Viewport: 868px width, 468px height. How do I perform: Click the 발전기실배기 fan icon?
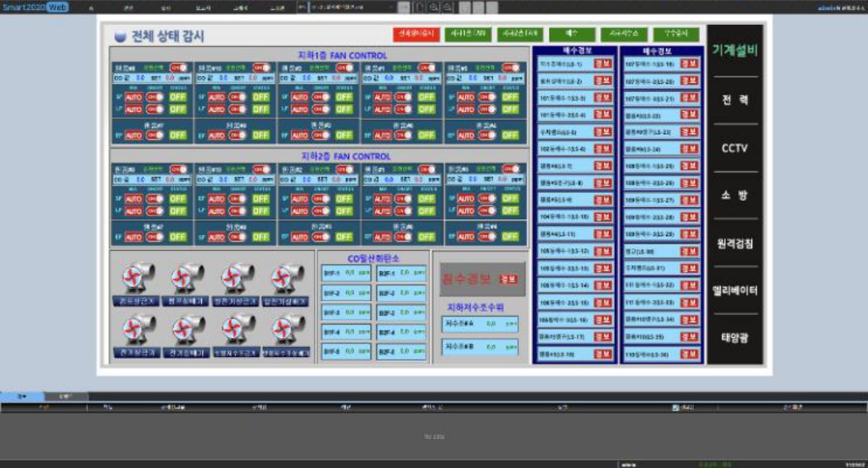287,278
